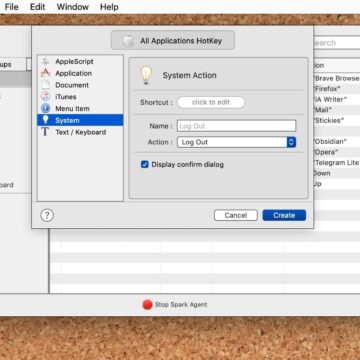Select the "Stickies" row in background list

click(337, 120)
